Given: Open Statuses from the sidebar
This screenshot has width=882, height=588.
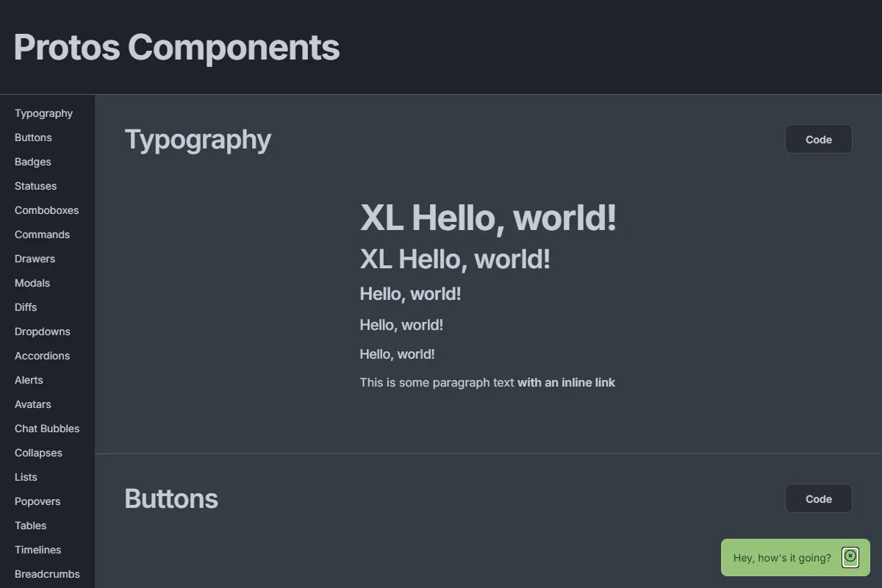Looking at the screenshot, I should pos(35,186).
